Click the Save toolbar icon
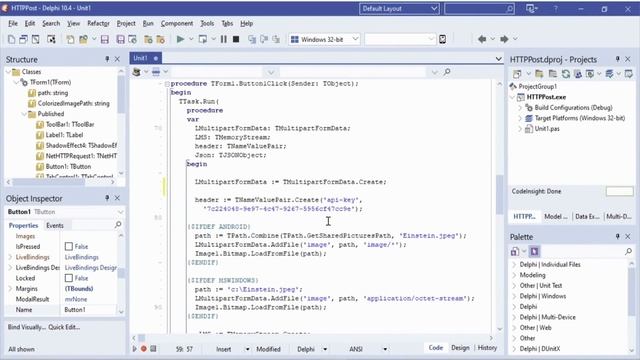The image size is (640, 360). click(x=104, y=39)
